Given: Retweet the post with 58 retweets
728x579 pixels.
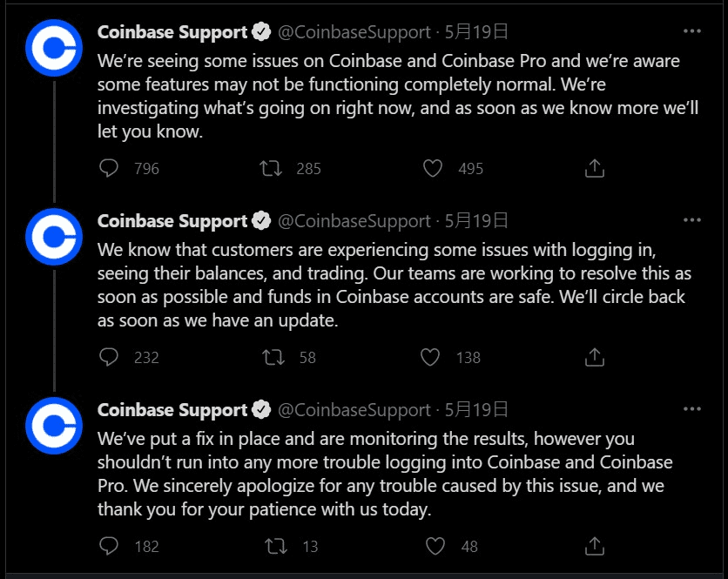Looking at the screenshot, I should point(272,357).
